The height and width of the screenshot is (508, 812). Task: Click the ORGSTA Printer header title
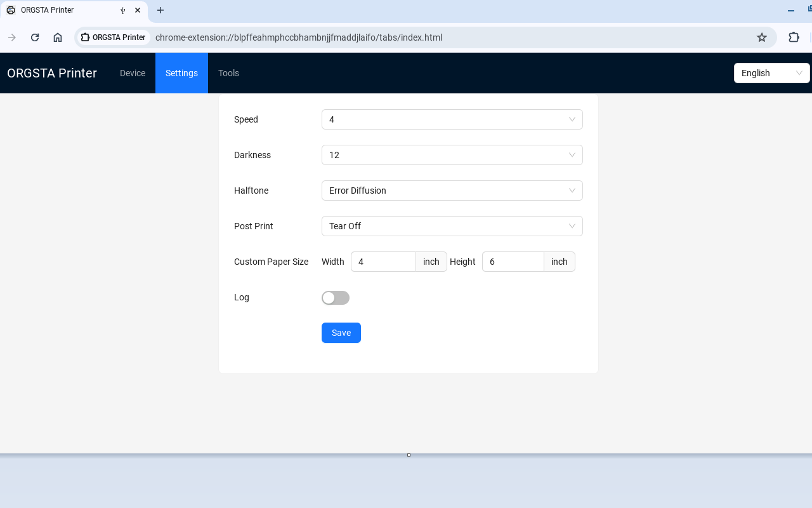point(52,73)
